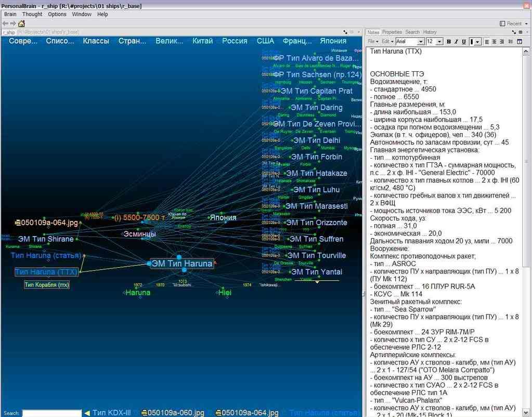Open the Hiei child thought

(225, 293)
